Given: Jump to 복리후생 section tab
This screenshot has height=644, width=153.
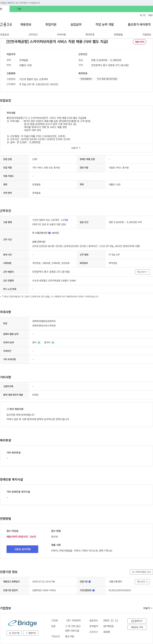Looking at the screenshot, I should [90, 35].
